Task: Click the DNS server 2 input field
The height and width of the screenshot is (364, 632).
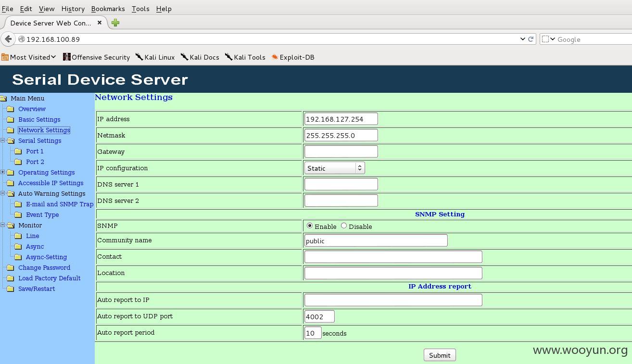Action: pyautogui.click(x=341, y=201)
